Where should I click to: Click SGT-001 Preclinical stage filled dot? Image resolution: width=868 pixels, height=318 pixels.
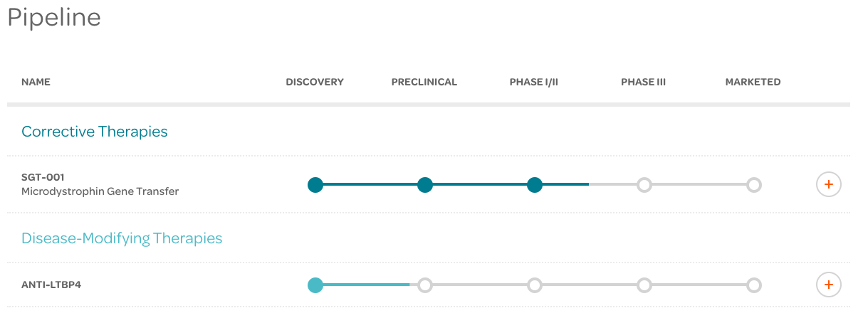pyautogui.click(x=425, y=185)
